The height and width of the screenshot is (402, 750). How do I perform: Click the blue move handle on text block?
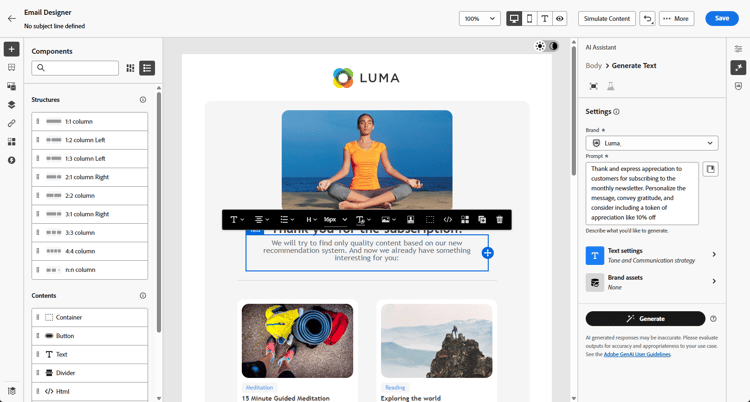click(487, 253)
